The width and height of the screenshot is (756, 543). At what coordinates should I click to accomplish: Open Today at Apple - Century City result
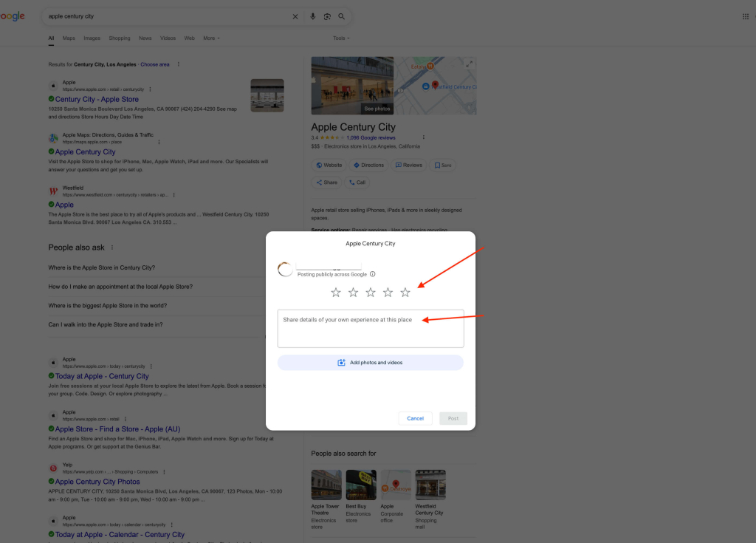(102, 376)
